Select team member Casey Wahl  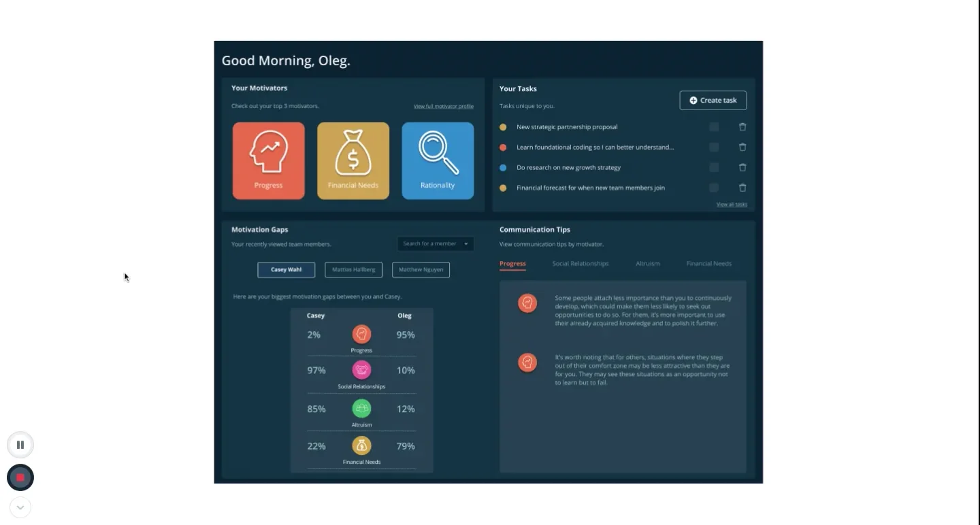click(x=287, y=270)
